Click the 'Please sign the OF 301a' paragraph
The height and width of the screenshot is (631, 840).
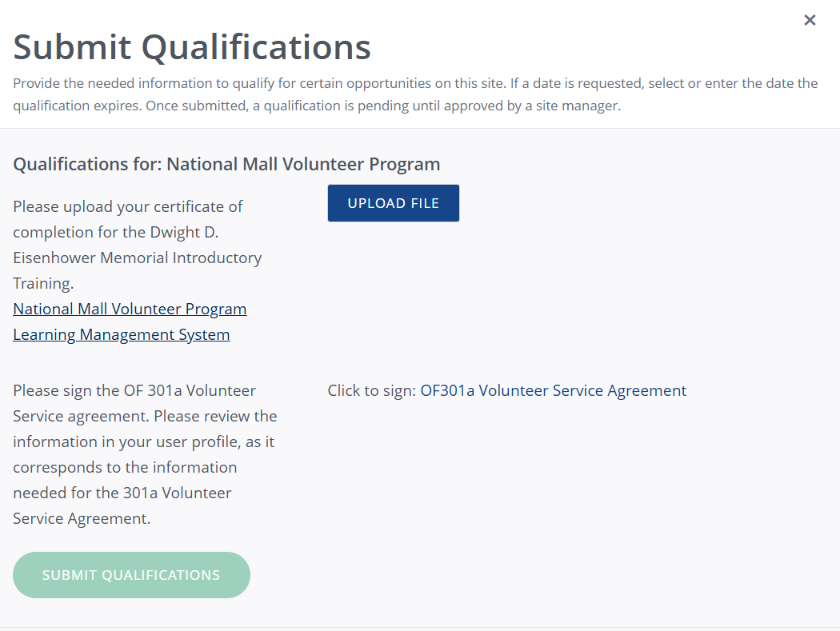click(x=134, y=391)
